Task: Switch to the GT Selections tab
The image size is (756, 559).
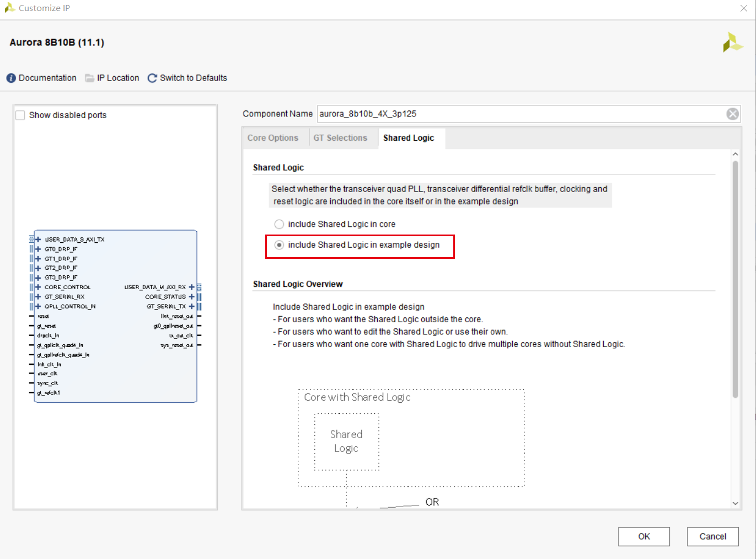Action: coord(340,138)
